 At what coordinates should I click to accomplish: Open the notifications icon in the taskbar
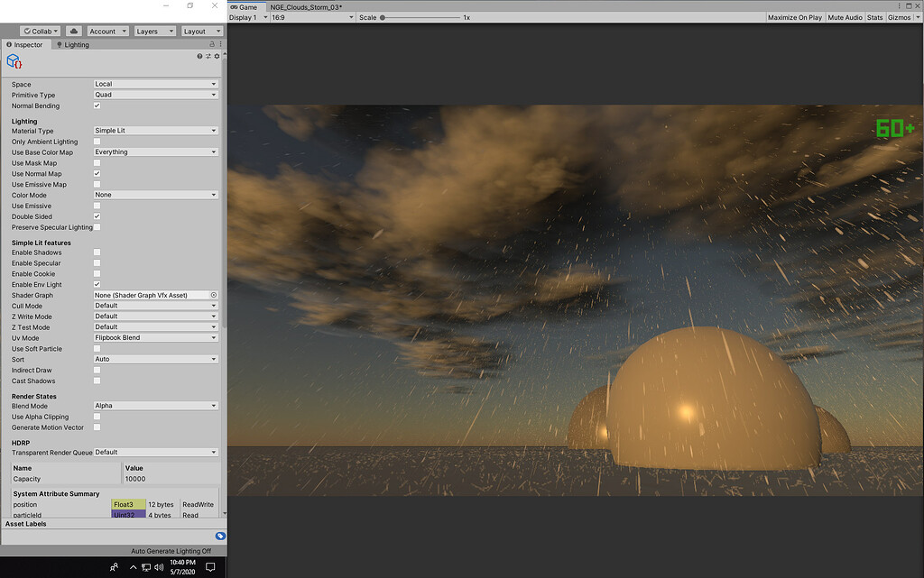[209, 567]
